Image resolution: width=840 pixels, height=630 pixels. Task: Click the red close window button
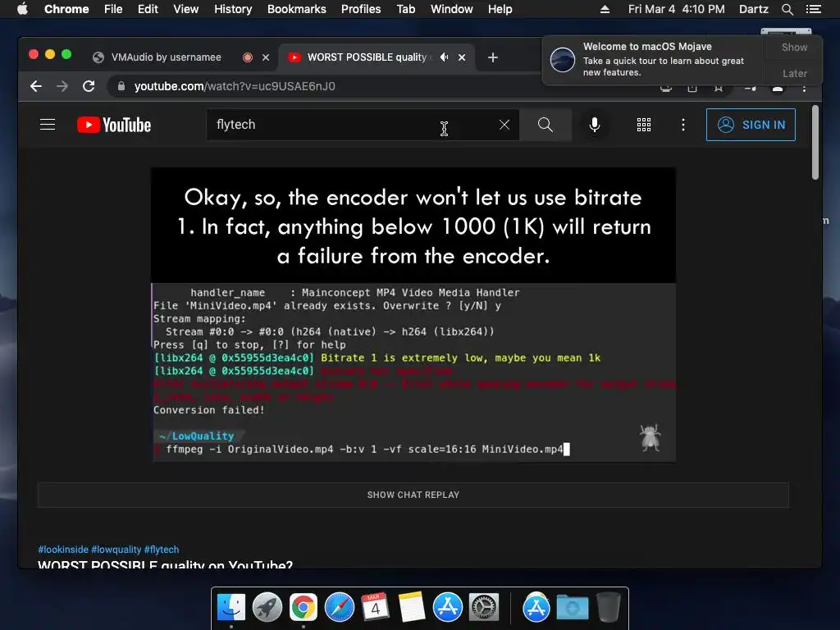33,54
